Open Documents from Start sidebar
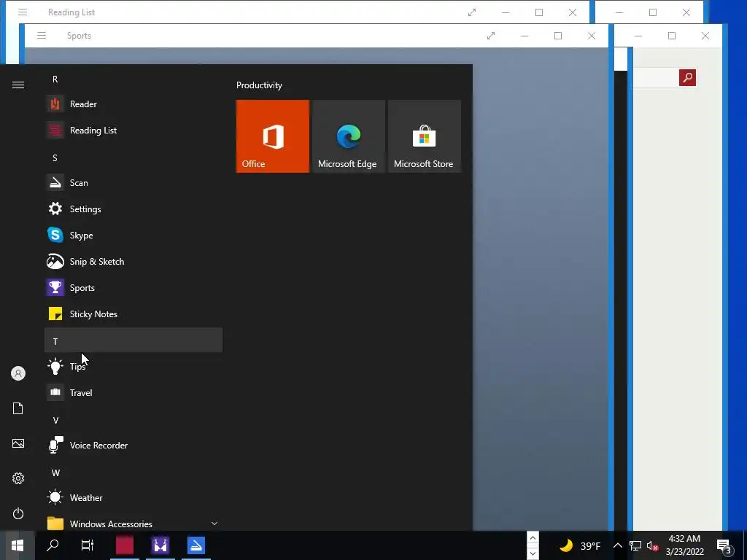This screenshot has width=747, height=560. pos(18,408)
